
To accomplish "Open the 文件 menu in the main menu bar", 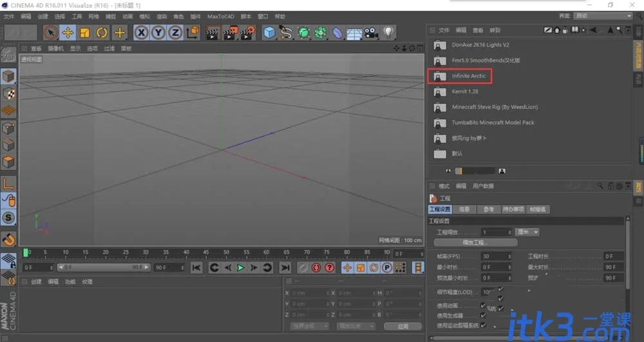I will [x=8, y=16].
